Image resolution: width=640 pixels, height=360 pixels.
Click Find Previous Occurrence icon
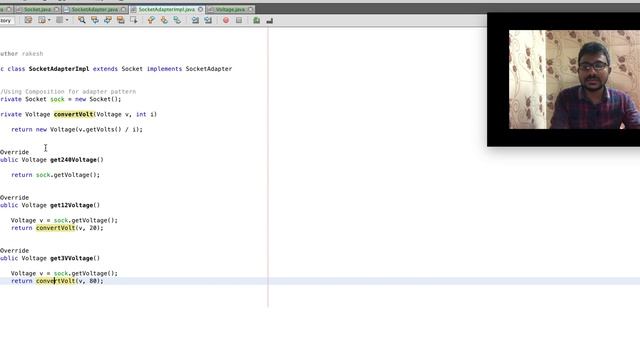tap(95, 20)
